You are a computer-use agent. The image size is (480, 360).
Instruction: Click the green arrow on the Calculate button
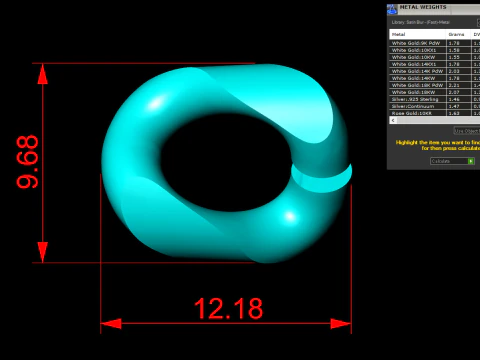(471, 161)
